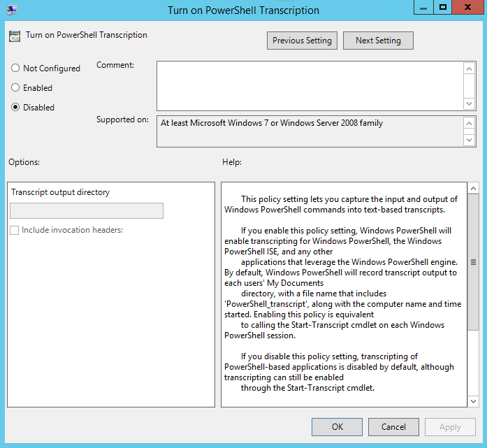Viewport: 487px width, 448px height.
Task: Click the Help pane scrollbar thumb
Action: (473, 262)
